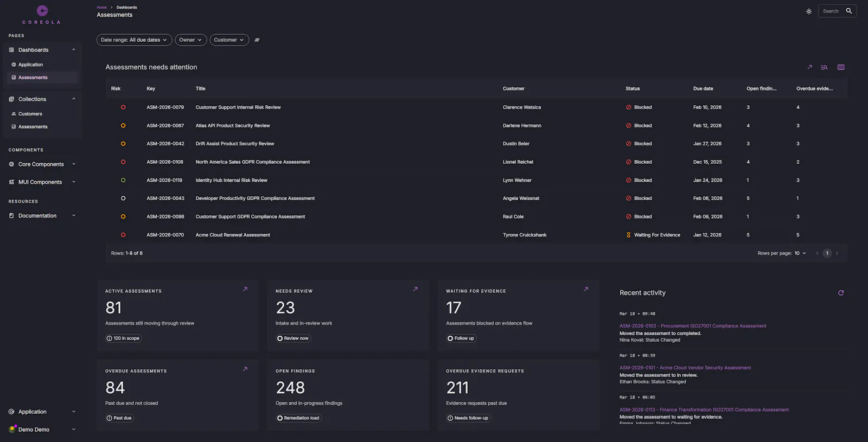This screenshot has height=442, width=868.
Task: Click the filter list icon beside Customer
Action: 257,40
